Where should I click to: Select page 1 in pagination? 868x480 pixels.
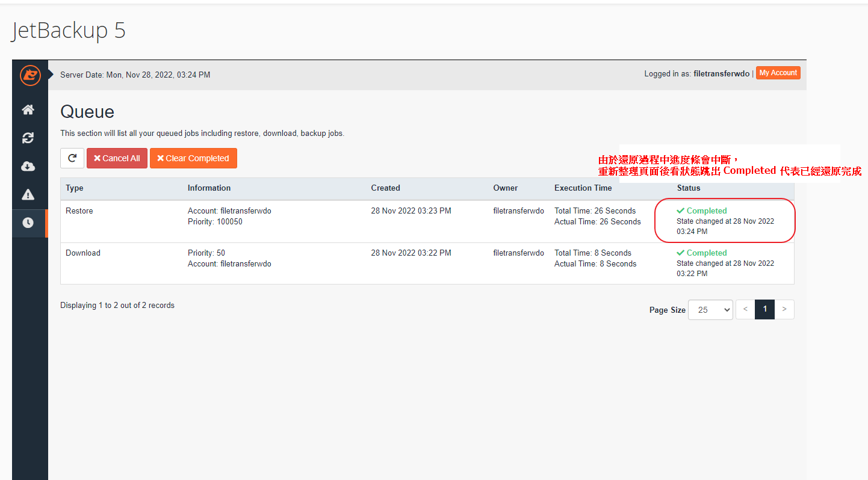pyautogui.click(x=764, y=309)
